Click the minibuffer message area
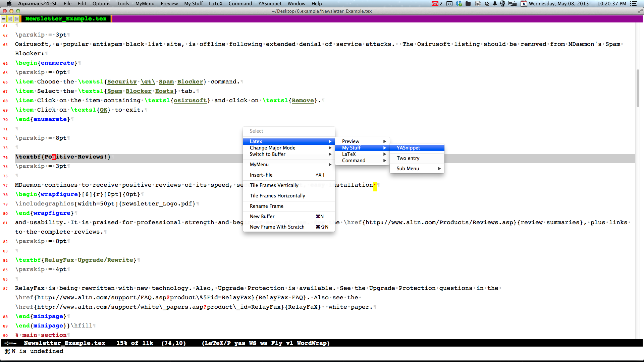The height and width of the screenshot is (362, 644). coord(322,351)
